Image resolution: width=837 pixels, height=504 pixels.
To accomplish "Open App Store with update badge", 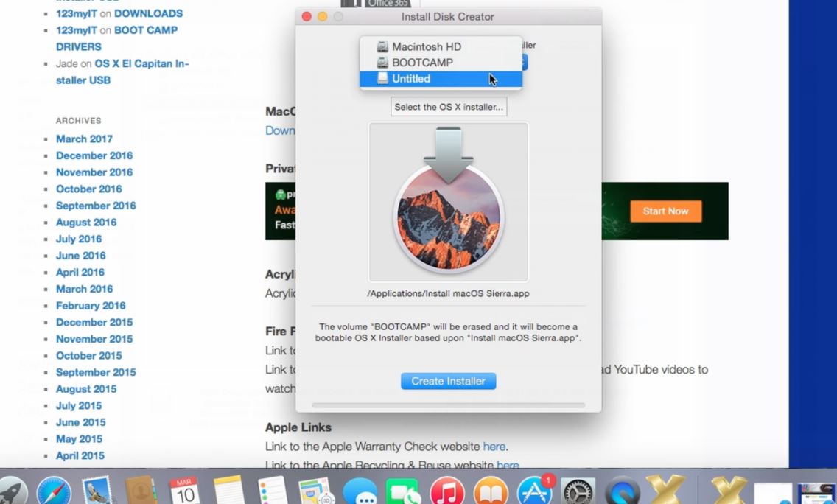I will 535,490.
